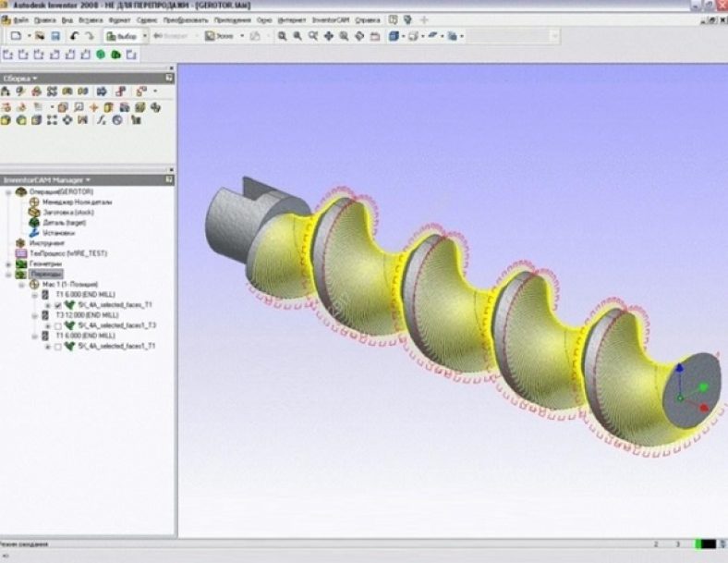Click the lightbulb tips icon in menu bar
Viewport: 728px width, 563px height.
[x=408, y=20]
